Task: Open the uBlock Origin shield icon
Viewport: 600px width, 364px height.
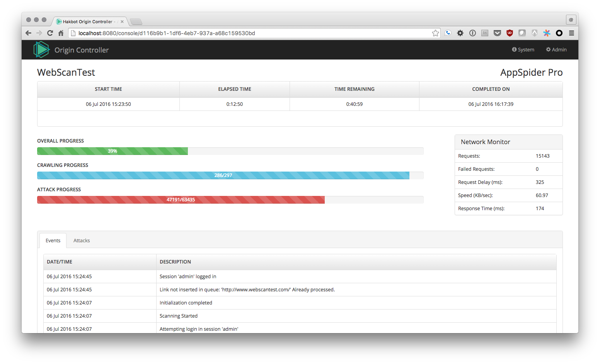Action: click(x=510, y=33)
